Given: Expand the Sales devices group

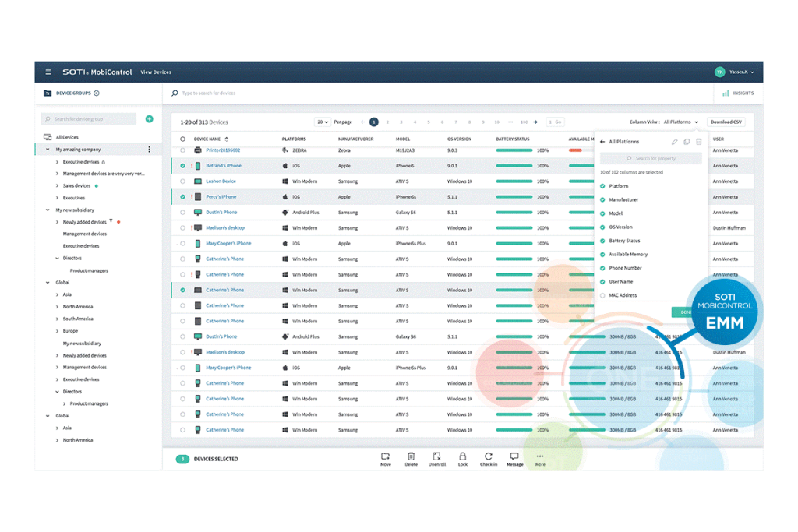Looking at the screenshot, I should 57,186.
